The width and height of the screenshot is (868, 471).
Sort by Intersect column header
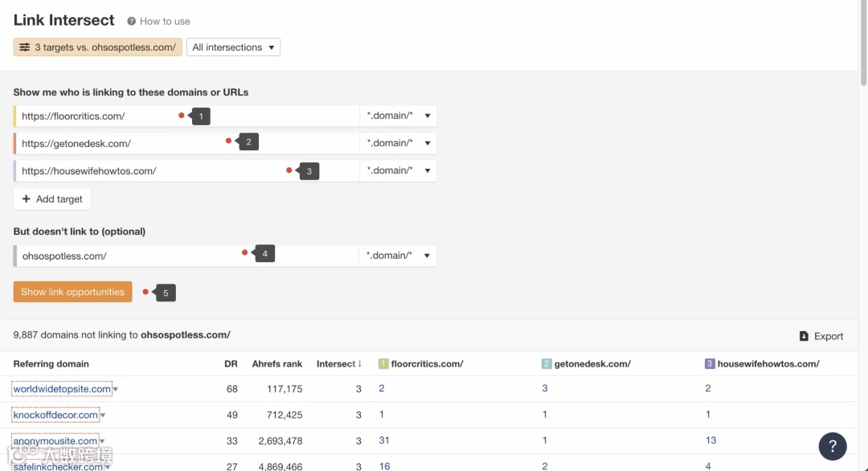tap(339, 363)
